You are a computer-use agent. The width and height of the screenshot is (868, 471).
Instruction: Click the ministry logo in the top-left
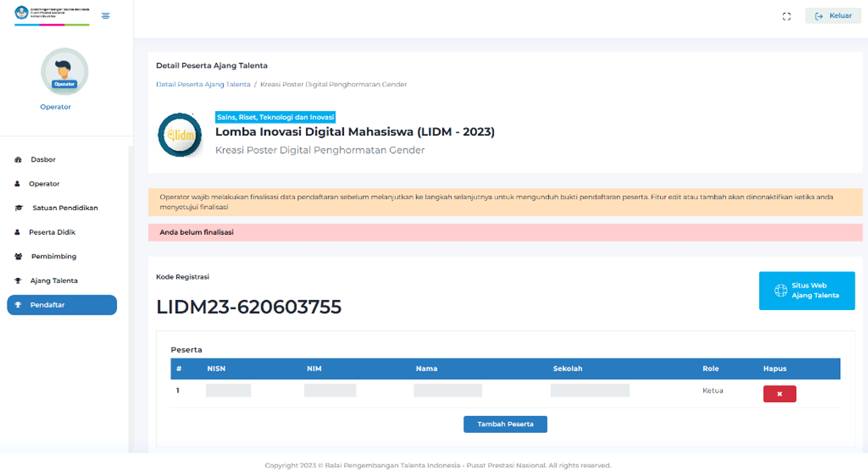52,14
